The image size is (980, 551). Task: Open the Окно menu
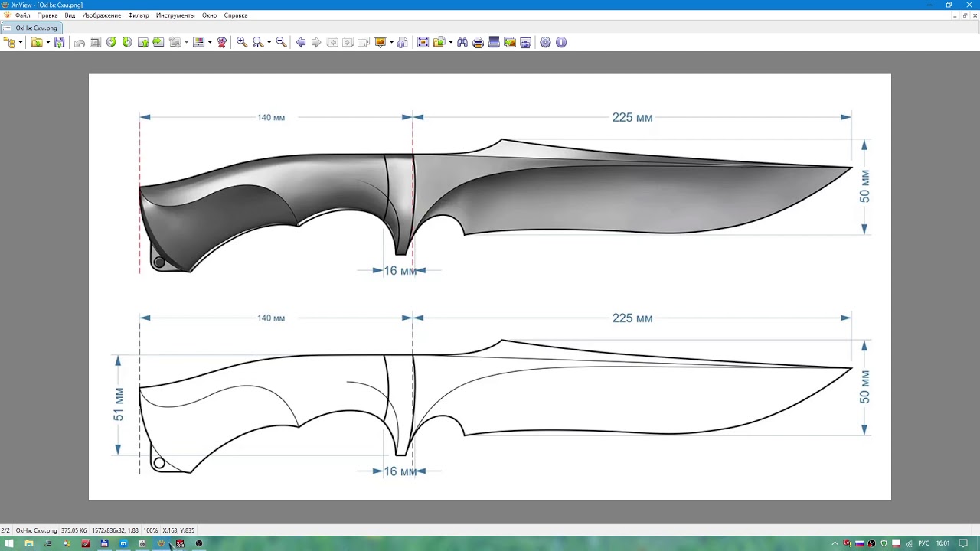(x=210, y=15)
